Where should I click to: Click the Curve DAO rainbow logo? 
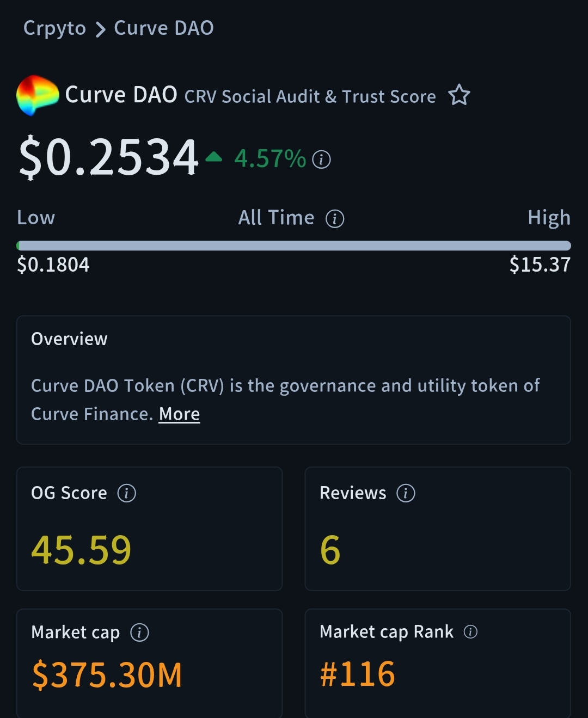(x=38, y=95)
